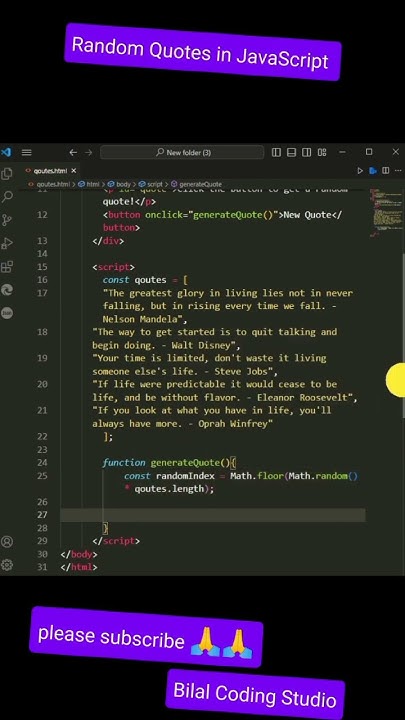Click 'function generateQuote()' on line 24
Image resolution: width=405 pixels, height=720 pixels.
tap(166, 462)
